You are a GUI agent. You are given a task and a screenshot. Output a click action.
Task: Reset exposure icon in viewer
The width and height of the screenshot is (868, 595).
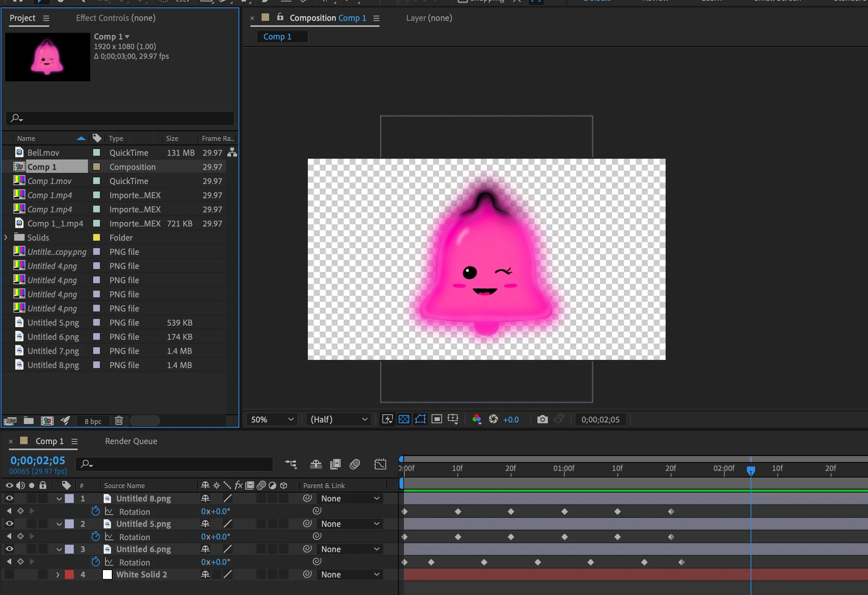point(493,419)
